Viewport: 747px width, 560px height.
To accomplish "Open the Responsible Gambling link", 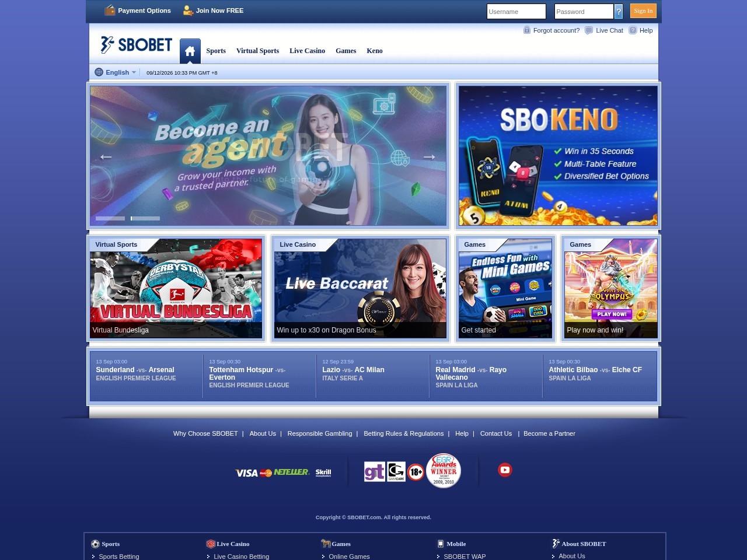I will coord(320,433).
